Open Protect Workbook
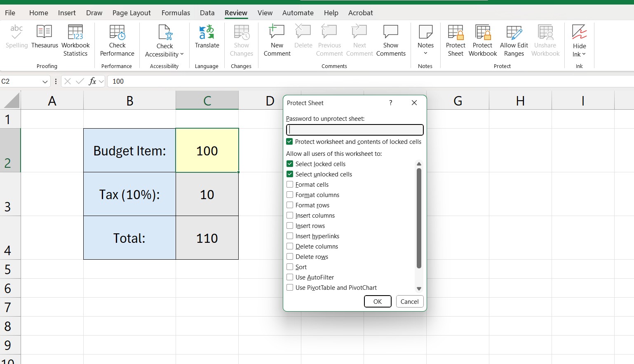The height and width of the screenshot is (364, 634). (482, 39)
